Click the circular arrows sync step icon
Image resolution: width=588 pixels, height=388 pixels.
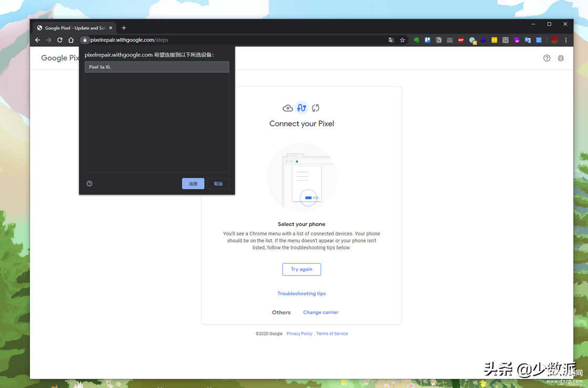(x=316, y=108)
